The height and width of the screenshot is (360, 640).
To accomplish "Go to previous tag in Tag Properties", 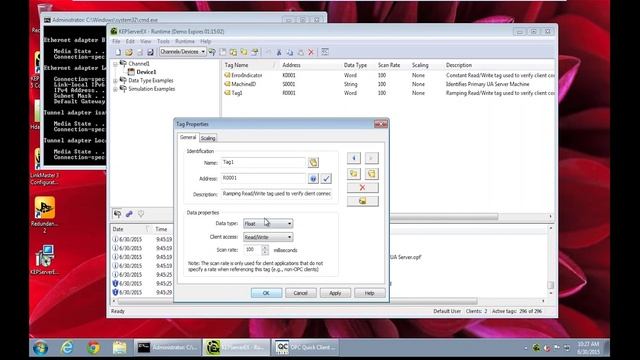I will click(354, 158).
